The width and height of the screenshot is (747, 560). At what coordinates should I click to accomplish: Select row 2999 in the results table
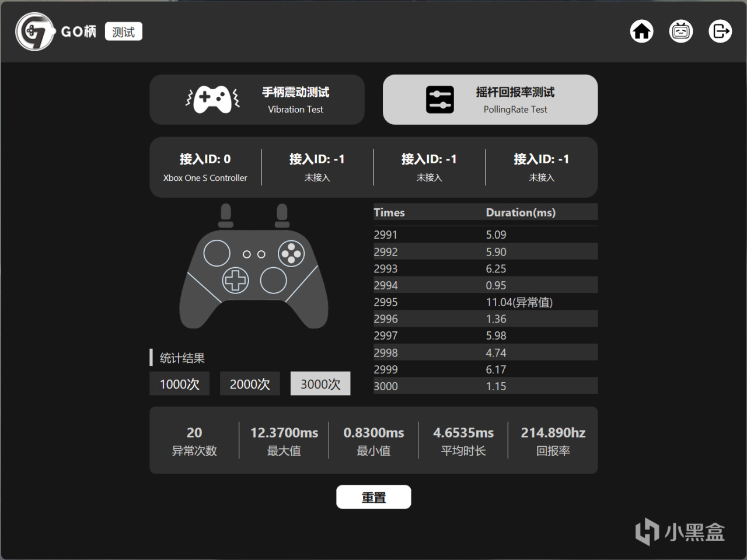486,369
